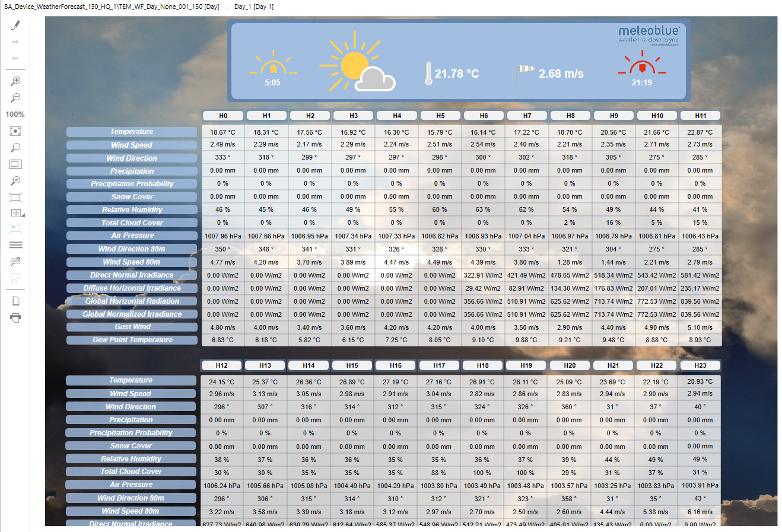Click the copy page icon
782x532 pixels.
pyautogui.click(x=15, y=301)
